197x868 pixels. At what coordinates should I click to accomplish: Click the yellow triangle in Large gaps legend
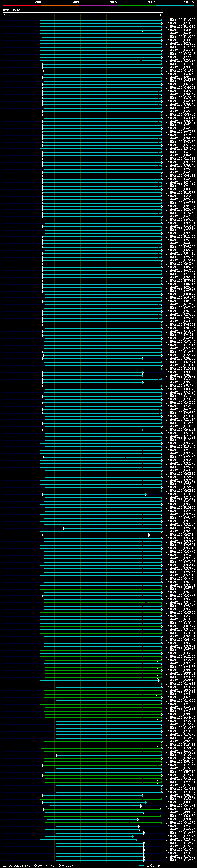pos(25,865)
